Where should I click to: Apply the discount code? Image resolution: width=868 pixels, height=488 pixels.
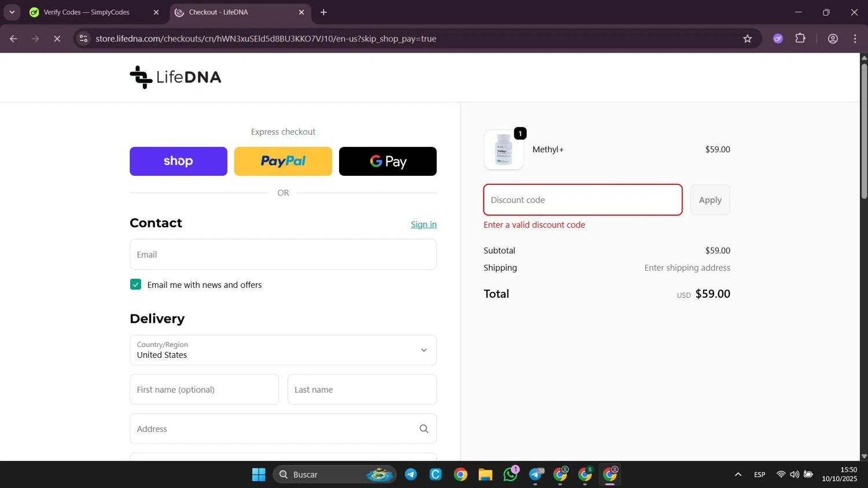click(710, 200)
